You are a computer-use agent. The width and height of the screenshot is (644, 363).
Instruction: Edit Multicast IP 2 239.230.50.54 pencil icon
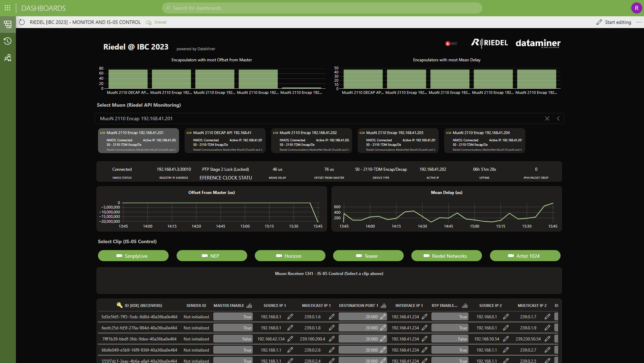pos(547,339)
